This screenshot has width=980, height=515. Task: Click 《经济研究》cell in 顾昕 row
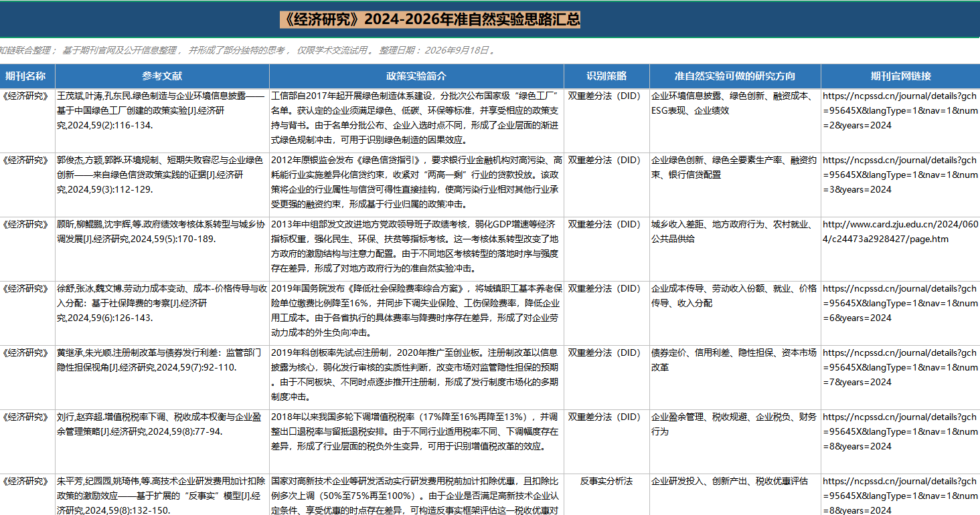pos(27,249)
